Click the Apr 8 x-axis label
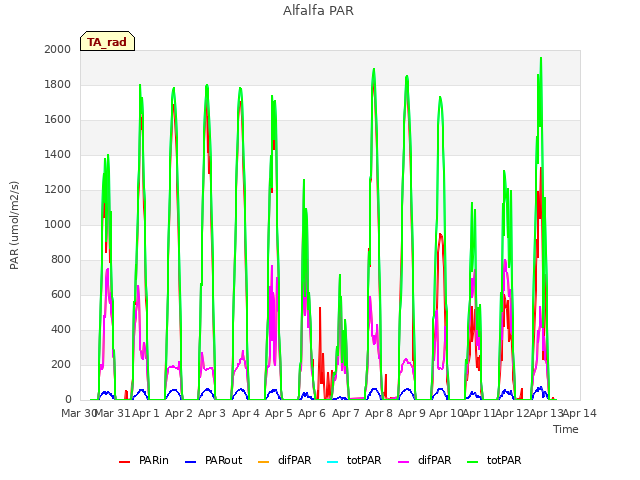640x480 pixels. click(379, 413)
